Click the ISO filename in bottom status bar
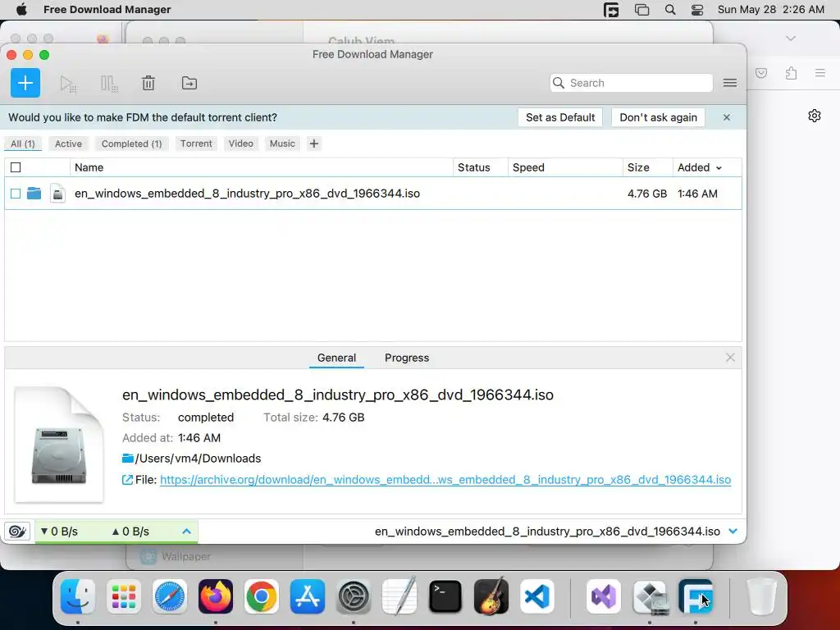 (x=547, y=531)
